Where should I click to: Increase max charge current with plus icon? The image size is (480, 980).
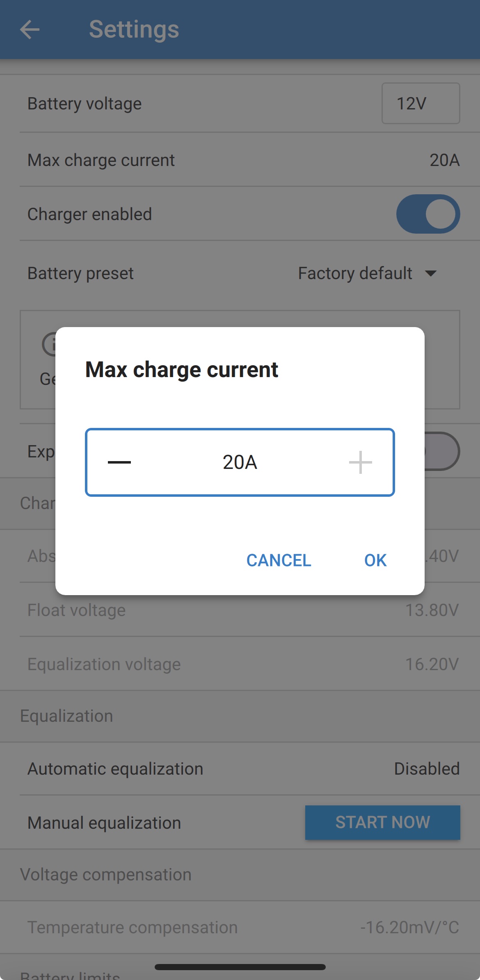click(360, 462)
